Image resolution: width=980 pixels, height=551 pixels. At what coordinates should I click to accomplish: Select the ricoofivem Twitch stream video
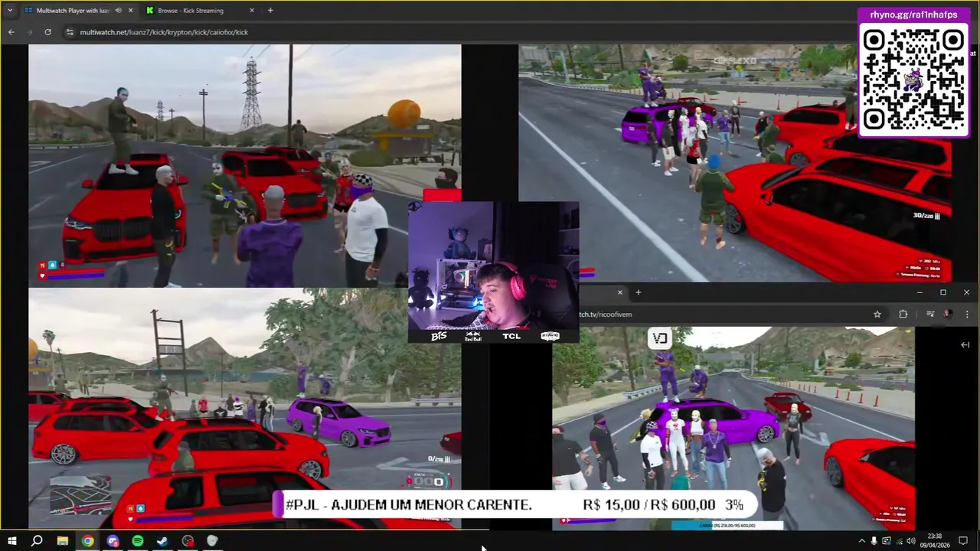[x=733, y=428]
